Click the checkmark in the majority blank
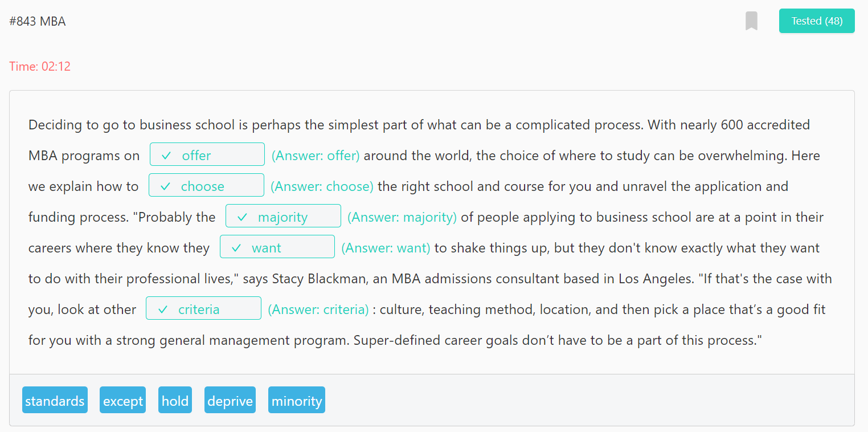 (x=242, y=217)
